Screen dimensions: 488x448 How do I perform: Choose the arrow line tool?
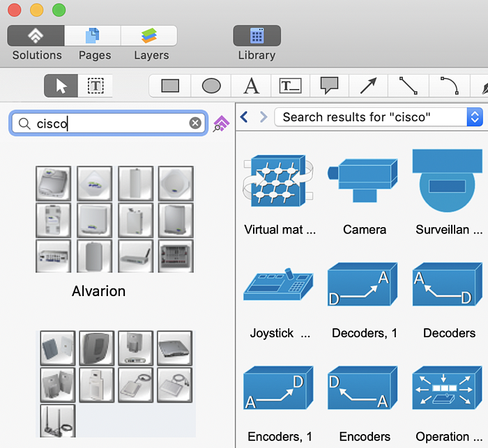click(x=368, y=86)
